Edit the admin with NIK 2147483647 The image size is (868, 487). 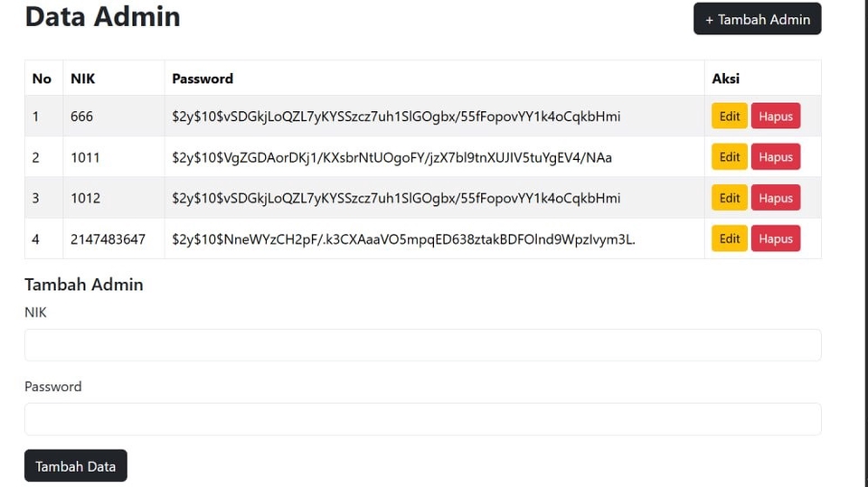click(730, 239)
